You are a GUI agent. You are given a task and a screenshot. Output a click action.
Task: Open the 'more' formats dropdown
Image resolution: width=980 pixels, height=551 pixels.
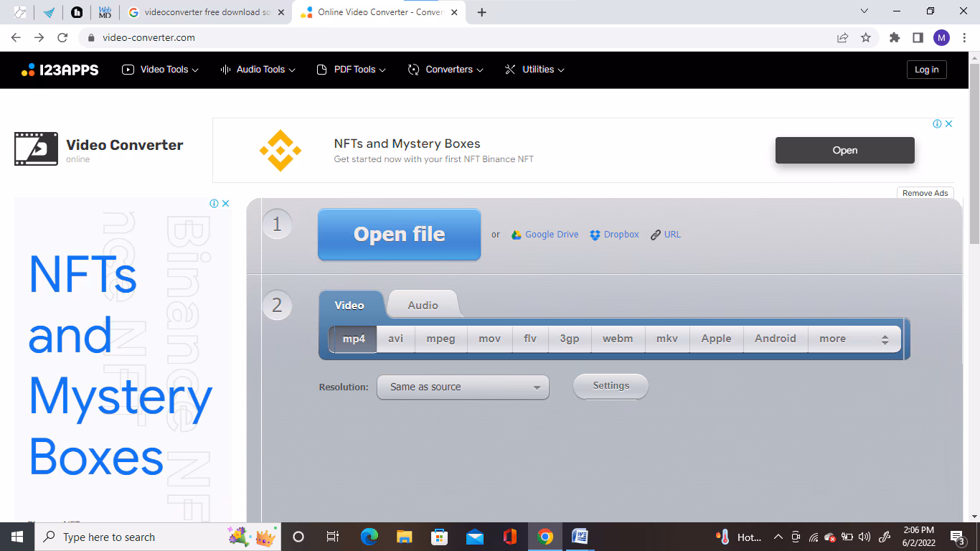(x=854, y=339)
